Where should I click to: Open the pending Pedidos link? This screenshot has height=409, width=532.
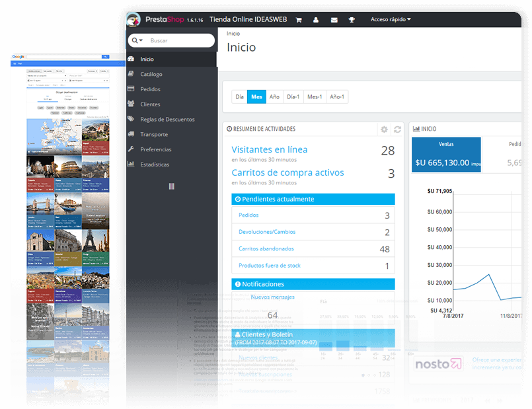[248, 215]
